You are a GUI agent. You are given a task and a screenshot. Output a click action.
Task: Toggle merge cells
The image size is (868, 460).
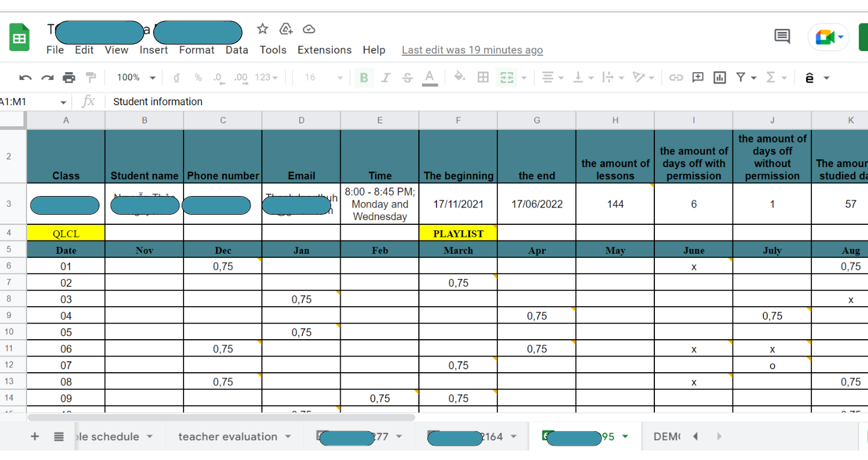(507, 78)
